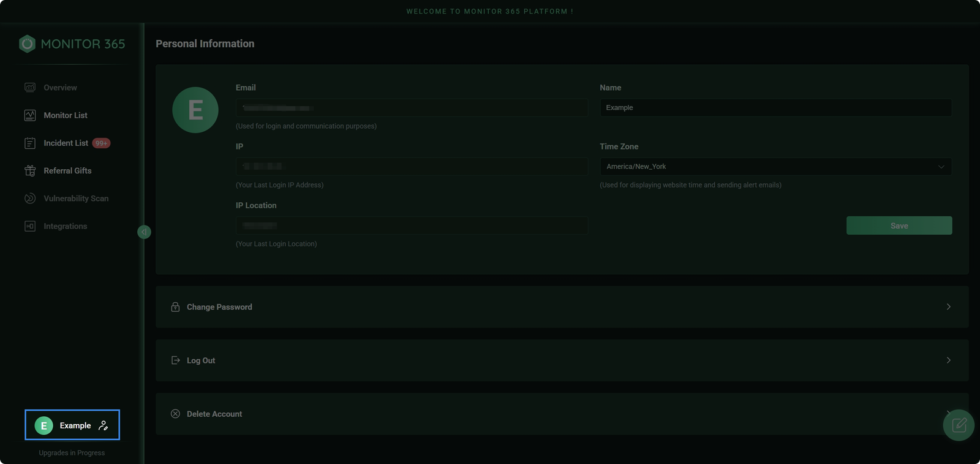Image resolution: width=980 pixels, height=464 pixels.
Task: Open the Referral Gifts menu item
Action: click(x=67, y=171)
